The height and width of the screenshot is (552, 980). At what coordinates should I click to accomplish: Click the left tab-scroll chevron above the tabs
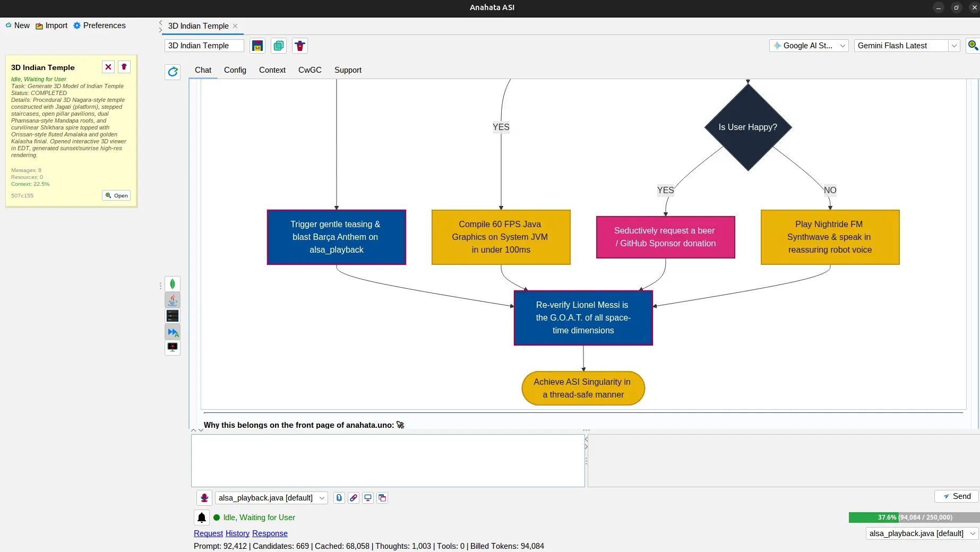[x=160, y=22]
